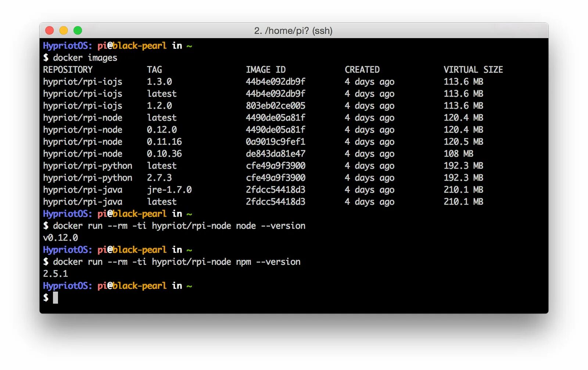Viewport: 588px width, 370px height.
Task: Select image ID de843da81e47
Action: tap(276, 154)
